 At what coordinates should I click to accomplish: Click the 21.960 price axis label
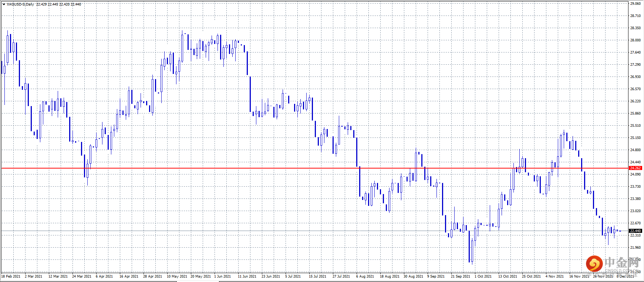635,248
